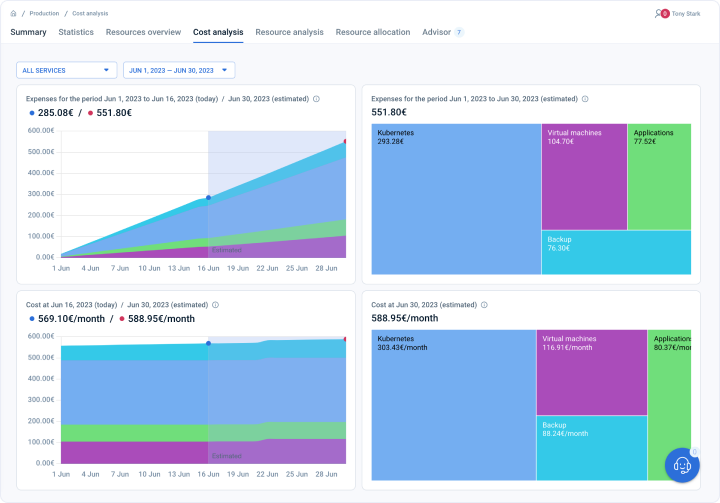Select Virtual machines 116.91€/month block

[x=592, y=372]
